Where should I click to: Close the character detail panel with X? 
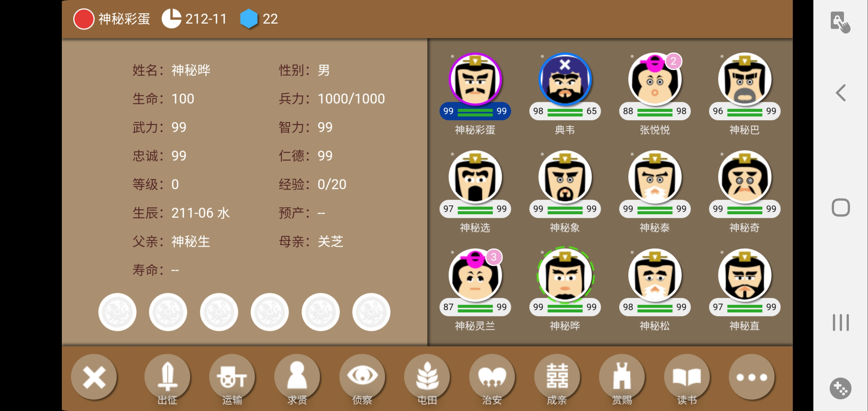(94, 377)
